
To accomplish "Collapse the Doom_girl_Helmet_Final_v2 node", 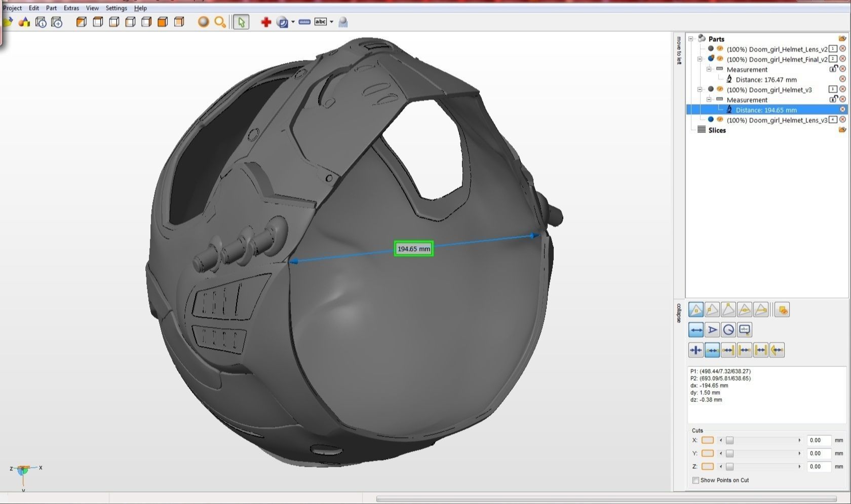I will tap(700, 59).
